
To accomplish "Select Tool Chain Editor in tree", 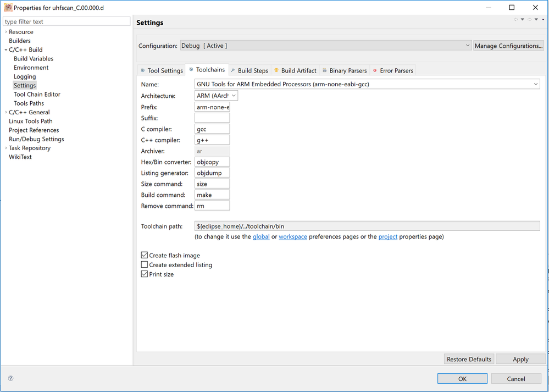I will point(37,94).
